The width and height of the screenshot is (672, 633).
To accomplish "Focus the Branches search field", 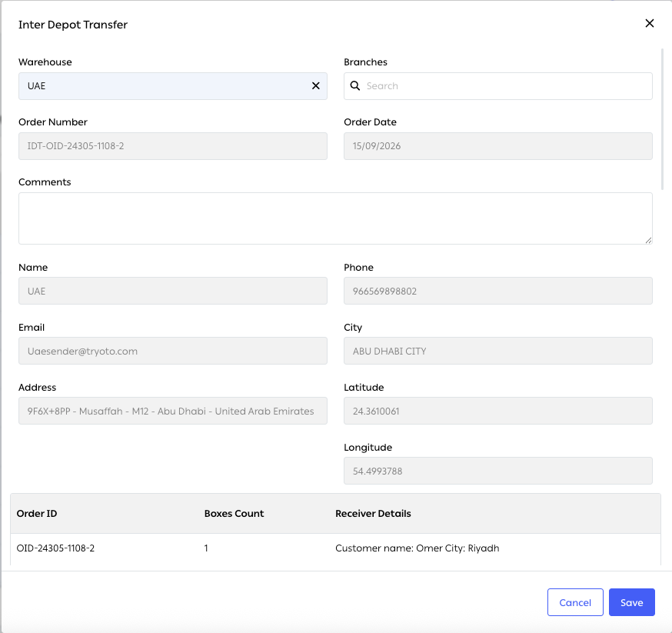I will [498, 86].
